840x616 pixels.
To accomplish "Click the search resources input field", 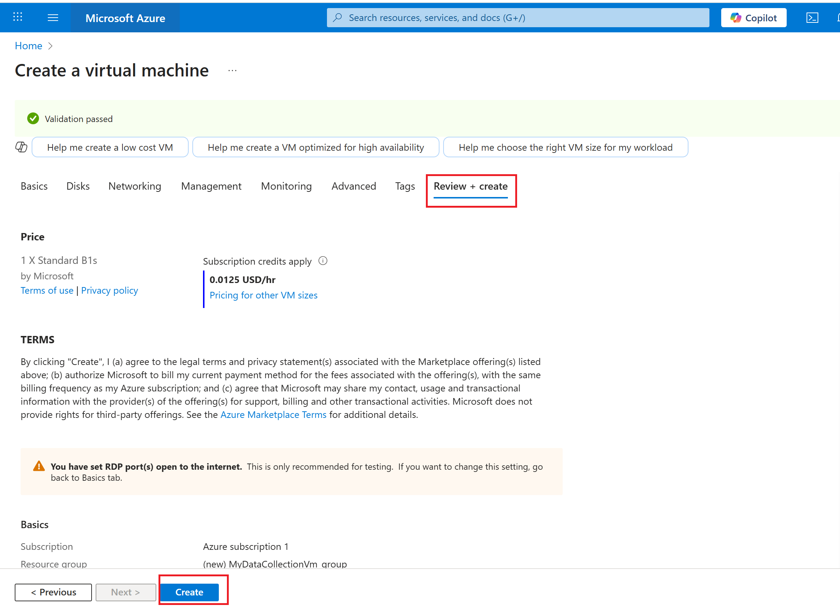I will tap(517, 18).
